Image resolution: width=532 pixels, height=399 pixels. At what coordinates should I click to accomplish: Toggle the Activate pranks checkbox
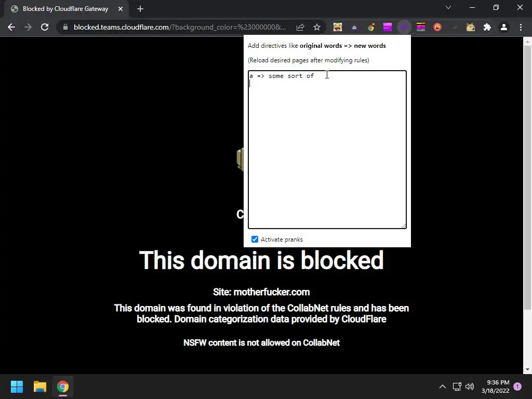pyautogui.click(x=255, y=239)
